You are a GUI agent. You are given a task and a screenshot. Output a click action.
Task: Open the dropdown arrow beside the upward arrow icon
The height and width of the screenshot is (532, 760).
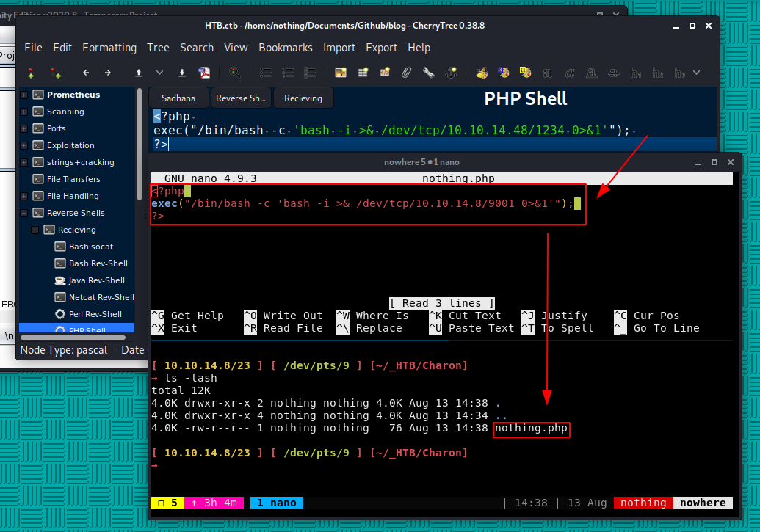click(159, 73)
